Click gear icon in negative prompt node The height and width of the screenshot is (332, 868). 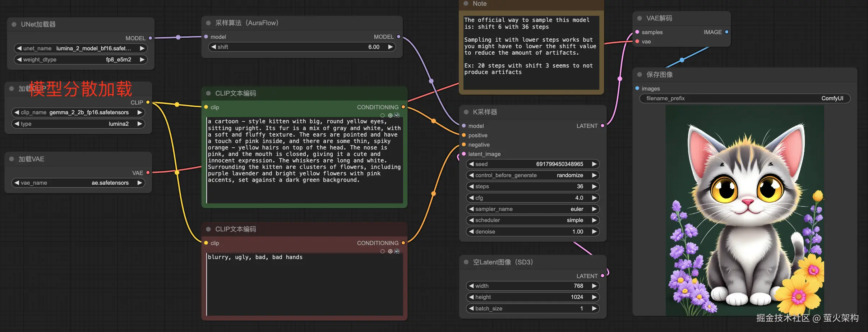tap(390, 251)
